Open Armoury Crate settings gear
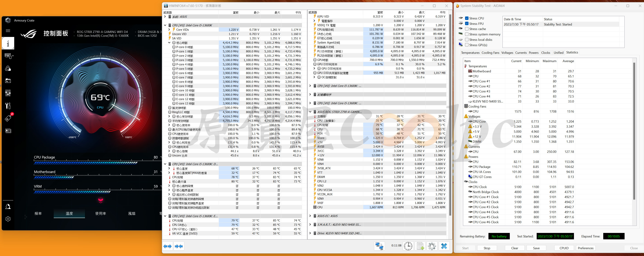The height and width of the screenshot is (256, 644). (x=8, y=219)
